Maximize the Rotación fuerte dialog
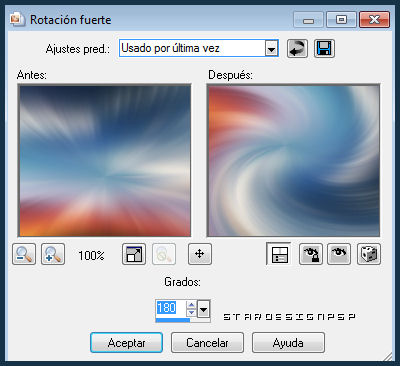The width and height of the screenshot is (400, 366). click(x=341, y=20)
